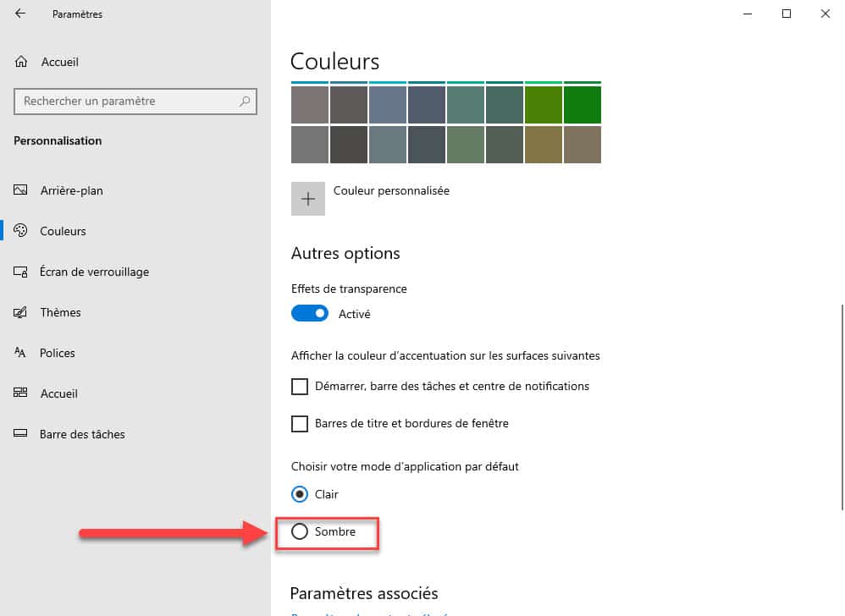
Task: Go to Accueil at top of sidebar
Action: pos(60,62)
